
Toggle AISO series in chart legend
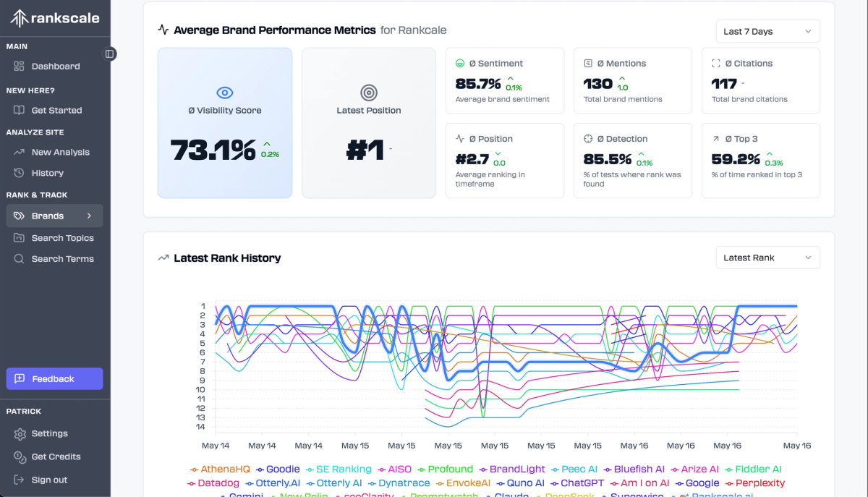pyautogui.click(x=393, y=470)
